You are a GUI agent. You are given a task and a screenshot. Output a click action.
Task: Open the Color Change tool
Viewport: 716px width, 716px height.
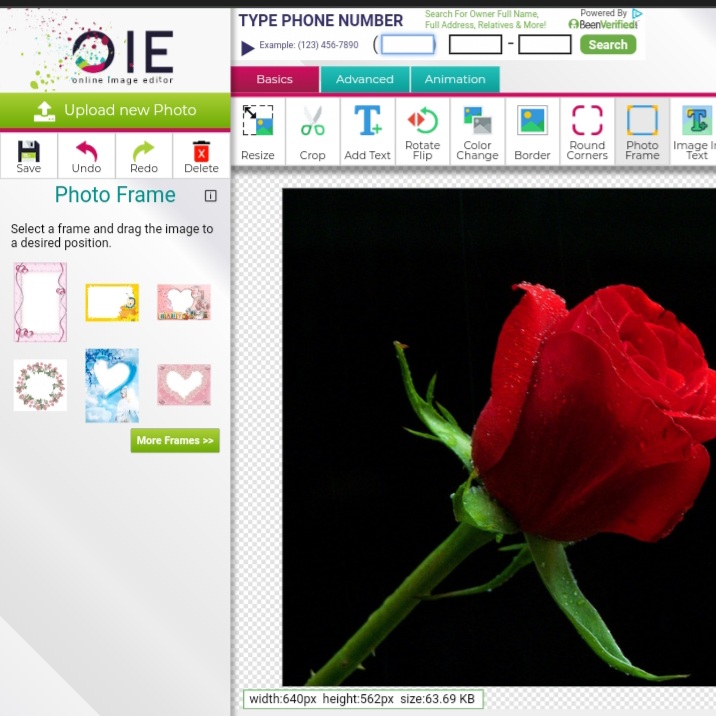tap(477, 132)
